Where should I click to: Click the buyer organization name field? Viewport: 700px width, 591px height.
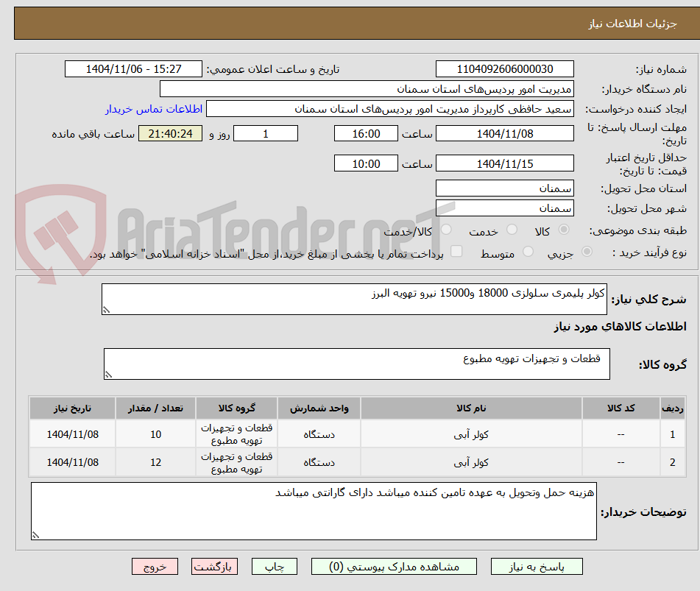(367, 89)
